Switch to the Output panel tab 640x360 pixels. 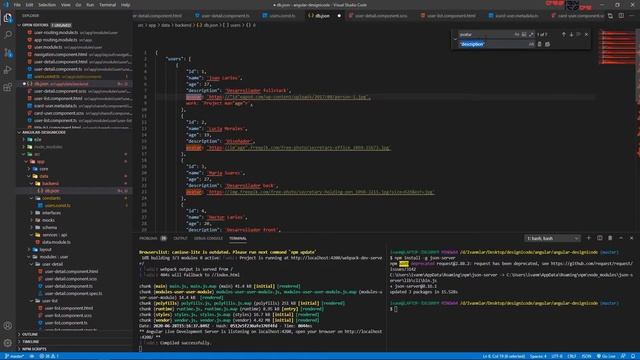(x=180, y=238)
